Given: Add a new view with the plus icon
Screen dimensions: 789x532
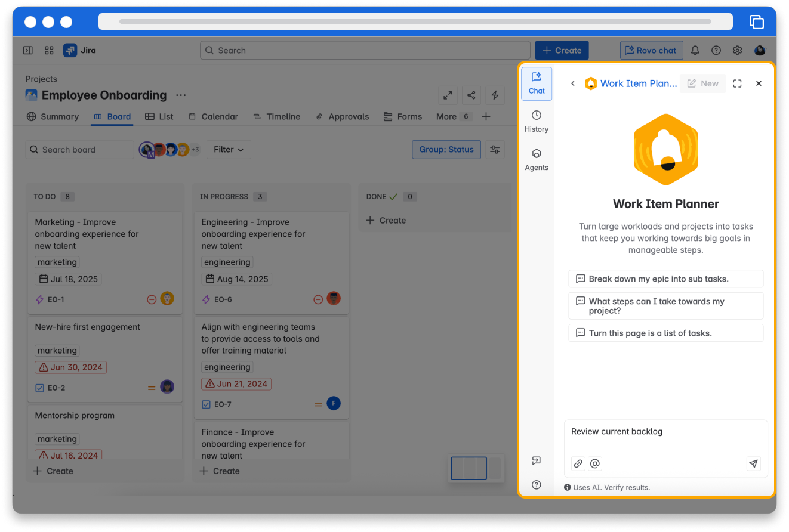Looking at the screenshot, I should [x=486, y=117].
